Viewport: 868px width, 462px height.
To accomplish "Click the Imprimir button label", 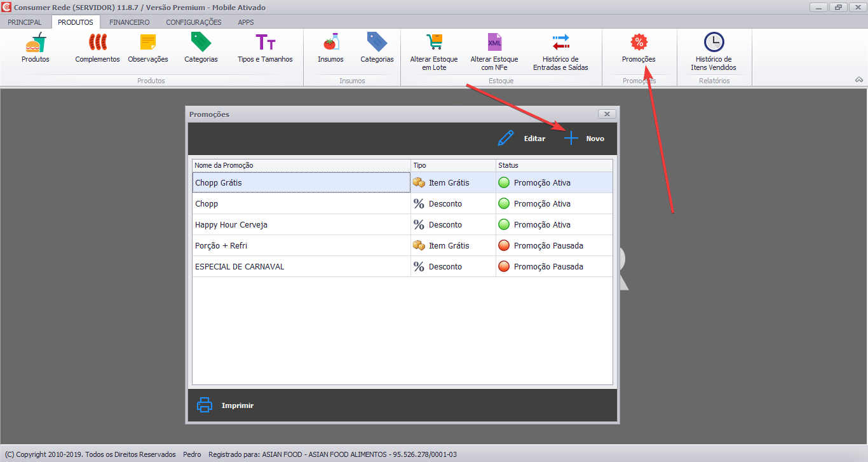I will 238,405.
